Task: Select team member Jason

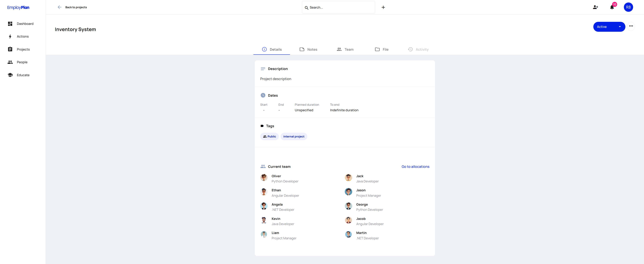Action: [361, 190]
